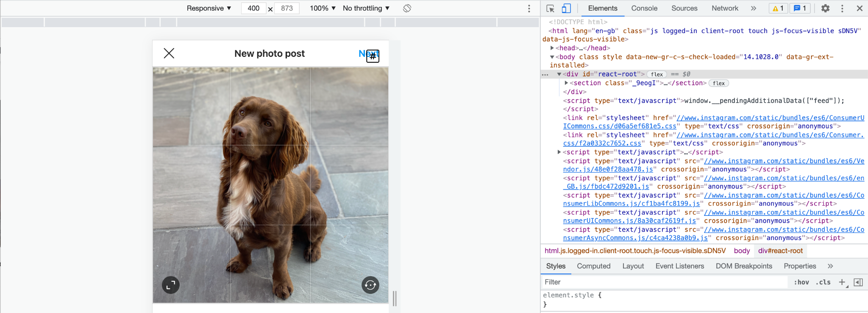Open the warnings count badge
Image resolution: width=868 pixels, height=313 pixels.
778,8
